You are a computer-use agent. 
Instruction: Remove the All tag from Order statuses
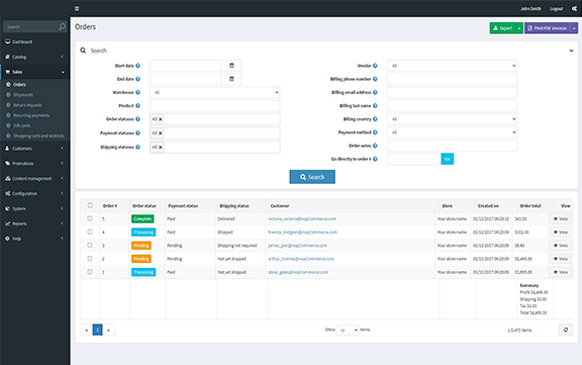pyautogui.click(x=161, y=119)
